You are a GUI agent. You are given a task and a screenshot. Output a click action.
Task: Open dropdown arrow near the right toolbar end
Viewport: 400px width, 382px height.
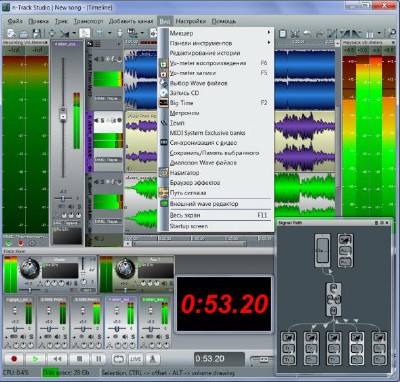click(x=379, y=34)
